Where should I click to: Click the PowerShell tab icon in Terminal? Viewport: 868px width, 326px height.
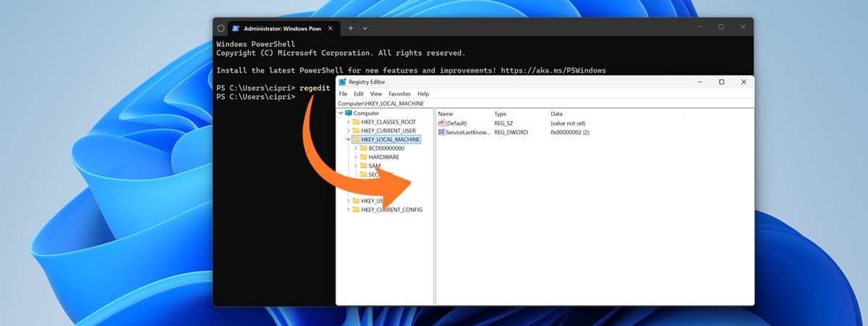(235, 28)
